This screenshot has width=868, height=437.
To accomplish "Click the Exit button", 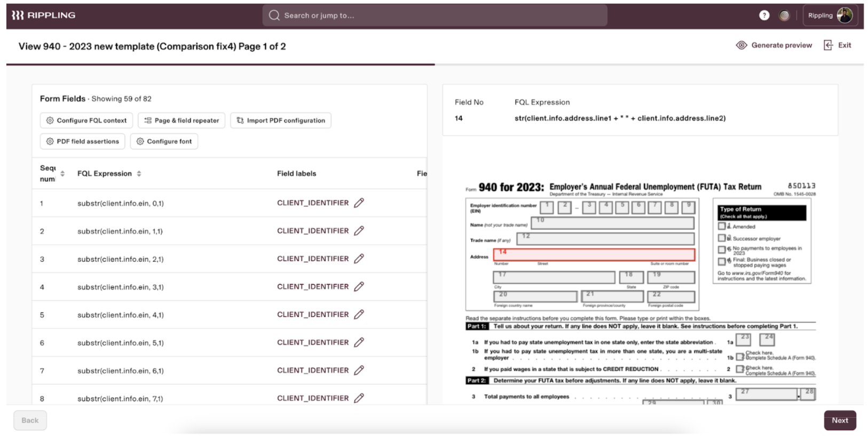I will click(837, 45).
